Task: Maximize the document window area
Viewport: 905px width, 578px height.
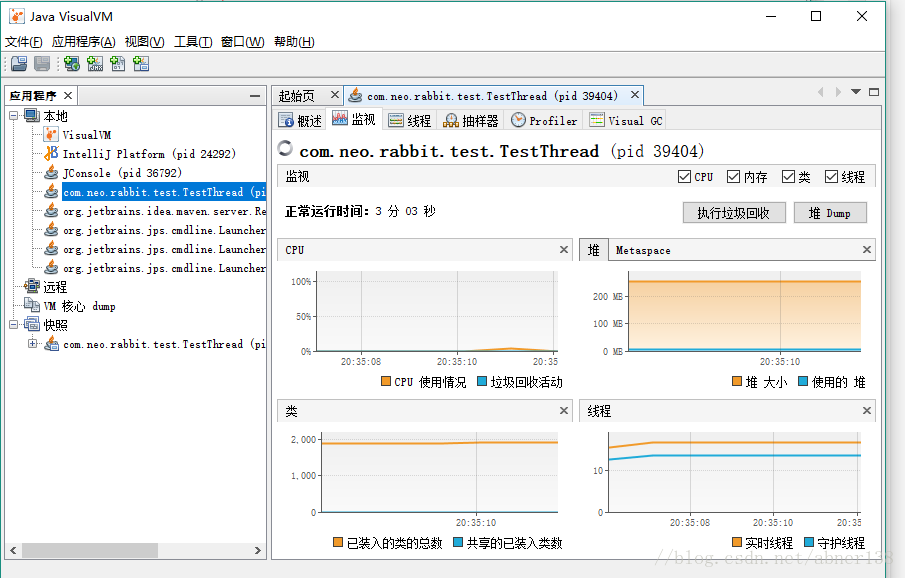Action: [874, 92]
